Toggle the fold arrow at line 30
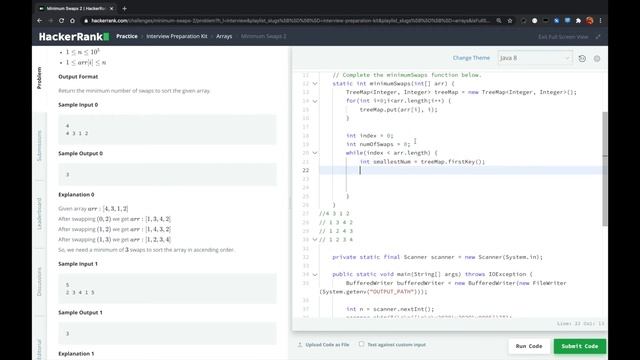Viewport: 640px width, 360px height. pyautogui.click(x=315, y=240)
